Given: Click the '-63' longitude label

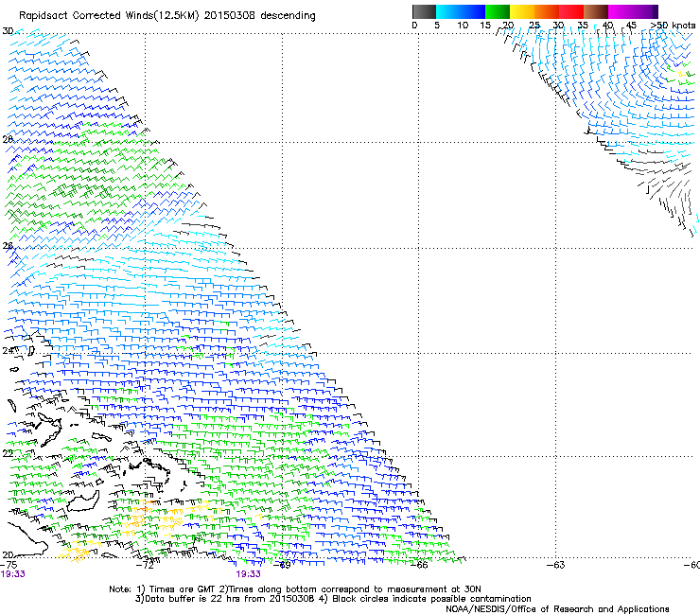Looking at the screenshot, I should 556,565.
